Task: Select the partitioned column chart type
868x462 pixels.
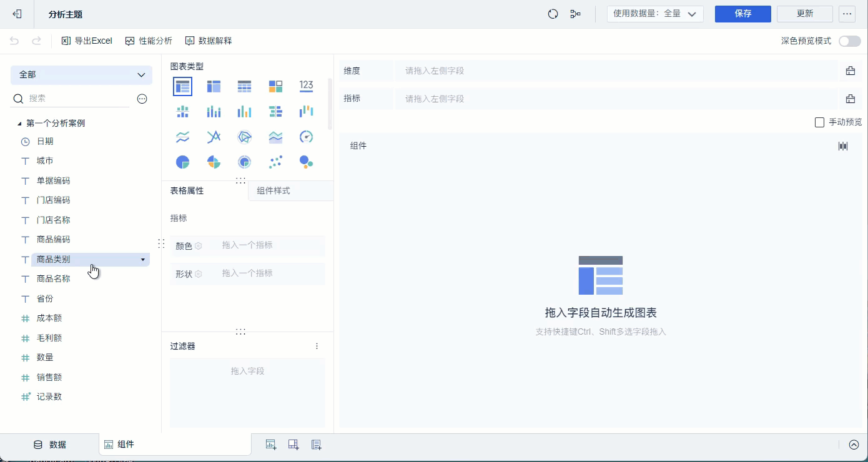Action: (183, 112)
